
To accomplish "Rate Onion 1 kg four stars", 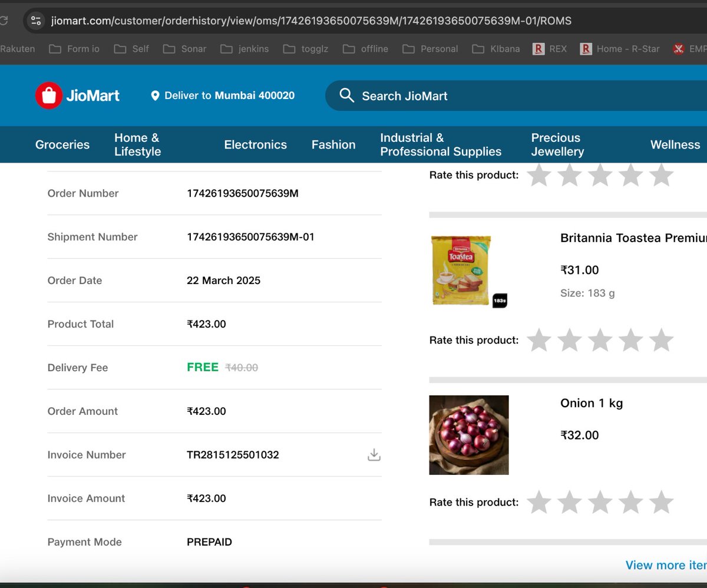I will coord(630,502).
